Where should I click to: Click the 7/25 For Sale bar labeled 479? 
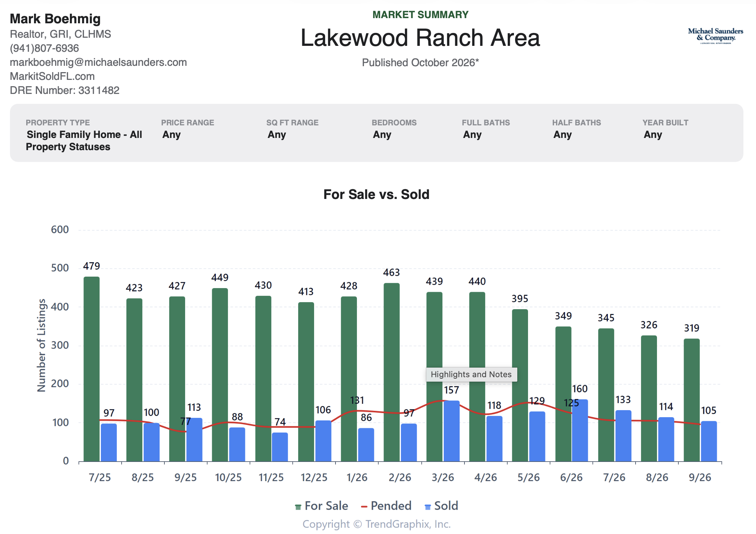point(92,369)
